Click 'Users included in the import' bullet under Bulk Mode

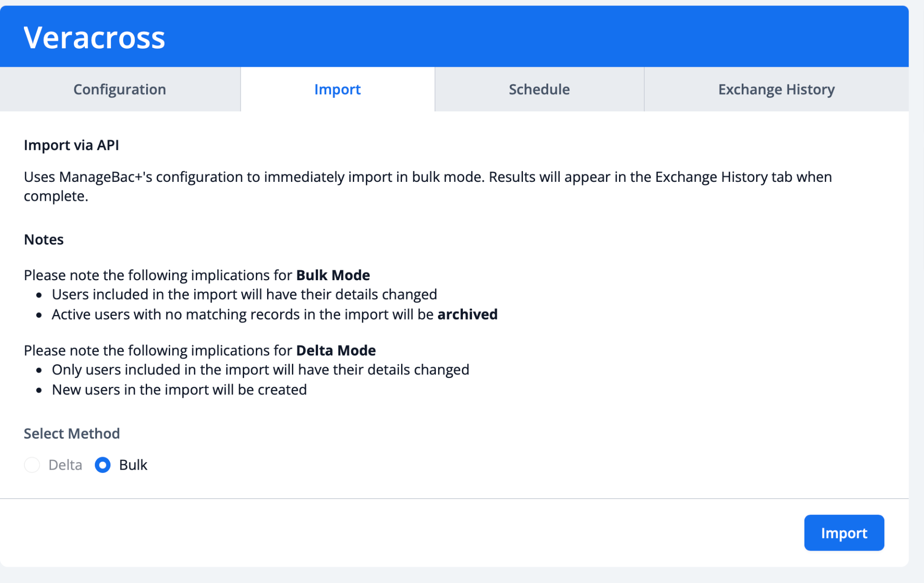click(x=245, y=295)
